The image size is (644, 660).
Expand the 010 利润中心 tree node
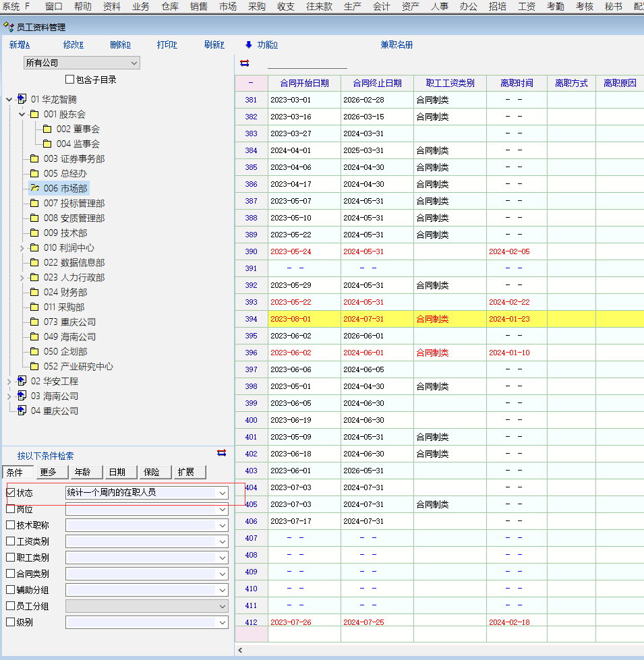22,248
